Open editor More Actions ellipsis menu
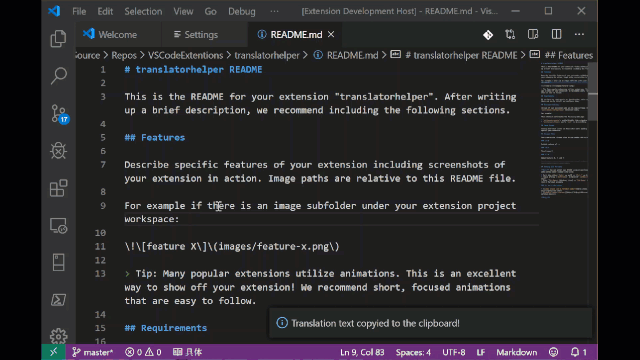This screenshot has width=640, height=360. (x=579, y=34)
